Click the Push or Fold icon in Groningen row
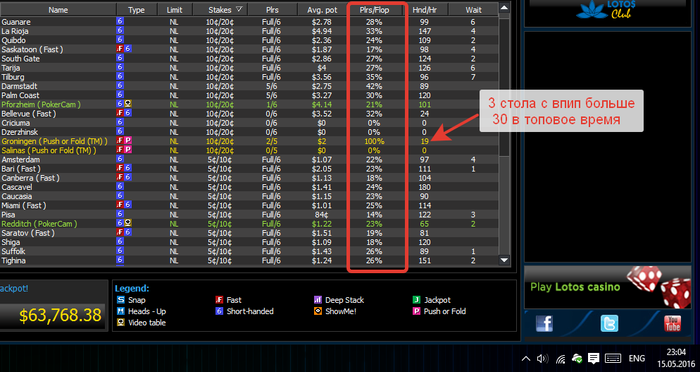 [128, 141]
